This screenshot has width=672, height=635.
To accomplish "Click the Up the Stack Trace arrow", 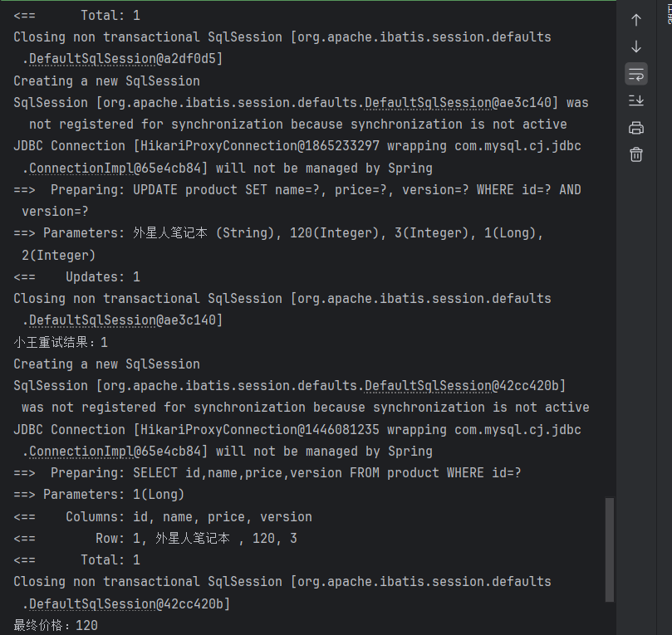I will [636, 20].
